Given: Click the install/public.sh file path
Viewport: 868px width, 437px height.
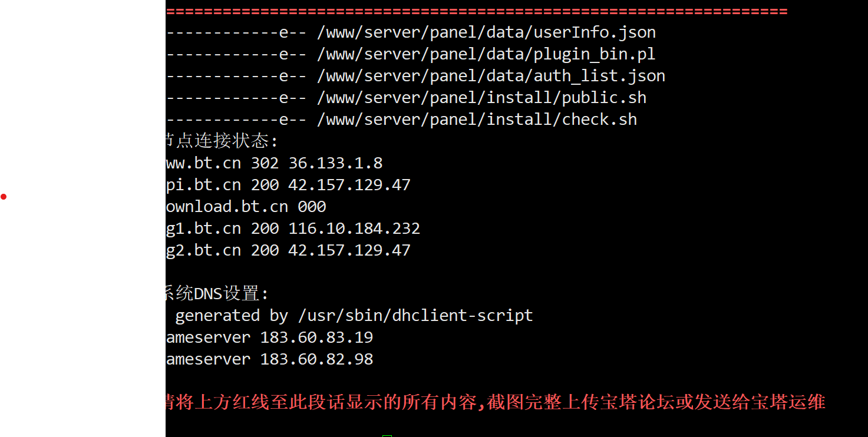Looking at the screenshot, I should click(481, 98).
